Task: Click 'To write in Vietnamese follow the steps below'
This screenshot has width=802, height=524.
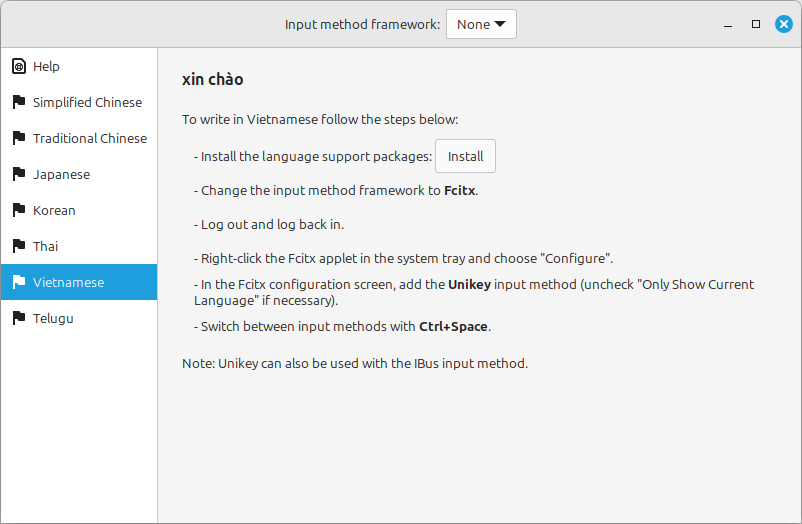Action: pyautogui.click(x=320, y=120)
